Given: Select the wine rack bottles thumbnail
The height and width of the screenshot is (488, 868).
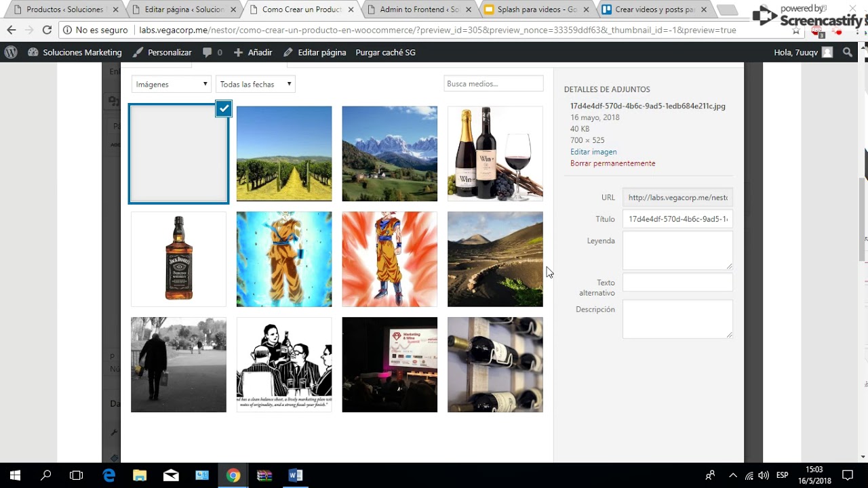Looking at the screenshot, I should (495, 365).
